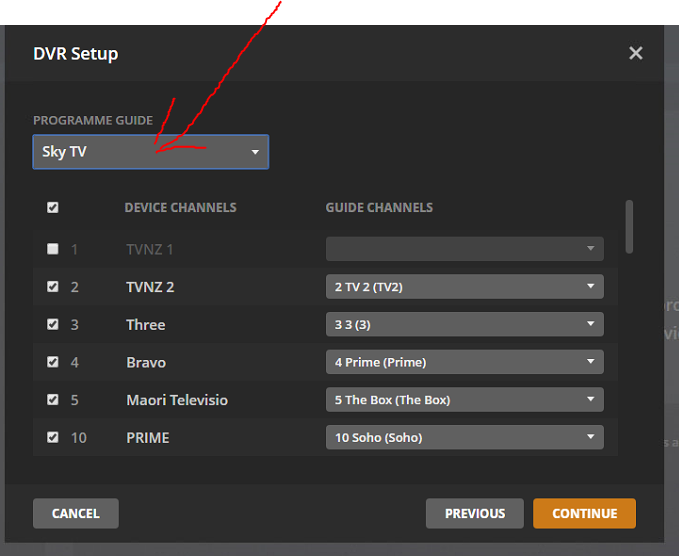679x556 pixels.
Task: Select the TVNZ 2 device channel name
Action: point(150,287)
